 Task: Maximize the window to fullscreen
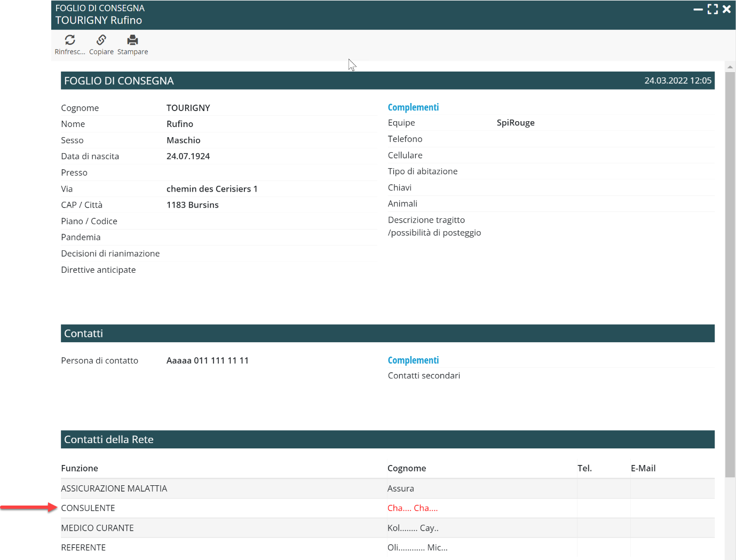coord(713,9)
